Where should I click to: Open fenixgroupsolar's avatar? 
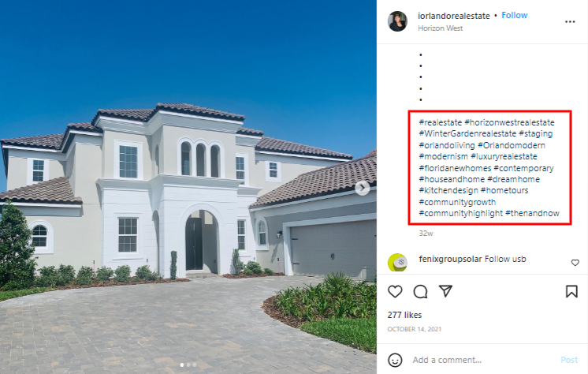[x=397, y=263]
